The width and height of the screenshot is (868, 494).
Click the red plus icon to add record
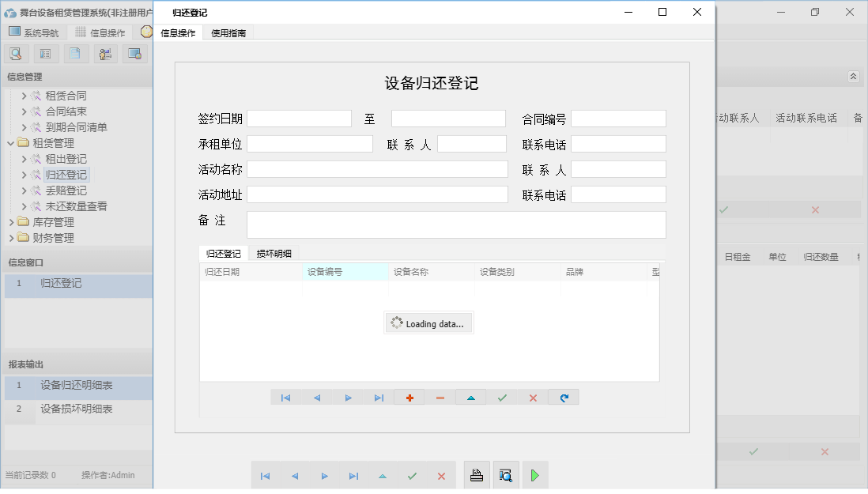409,397
